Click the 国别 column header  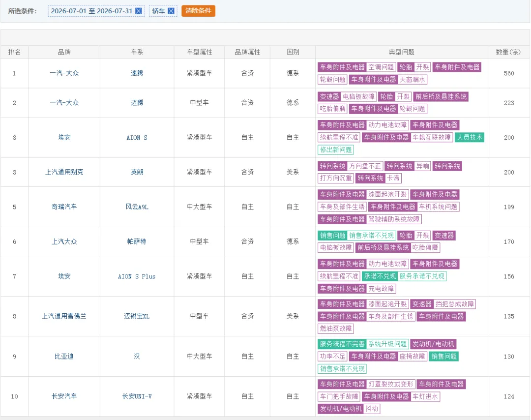(293, 52)
